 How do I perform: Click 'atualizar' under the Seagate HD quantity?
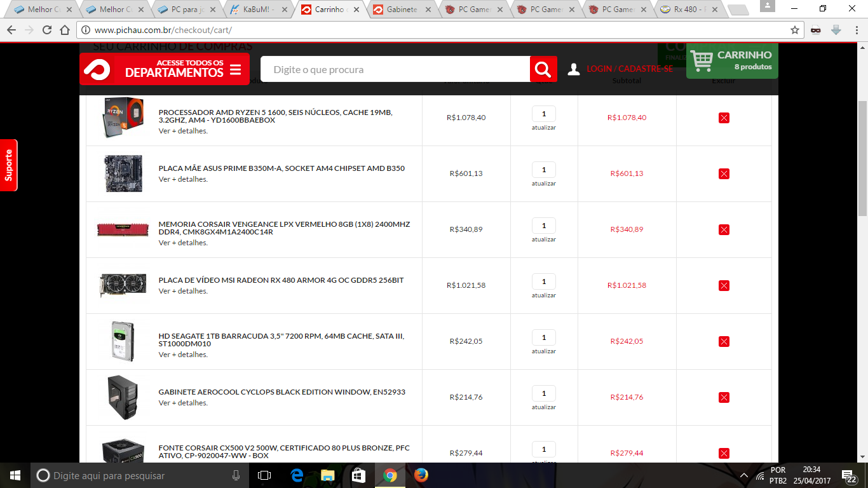(544, 351)
